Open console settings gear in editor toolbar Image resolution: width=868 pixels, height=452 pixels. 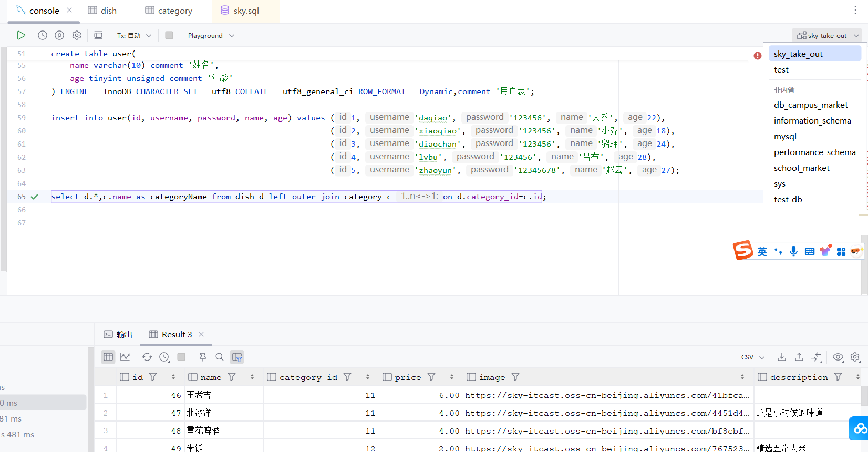[77, 35]
